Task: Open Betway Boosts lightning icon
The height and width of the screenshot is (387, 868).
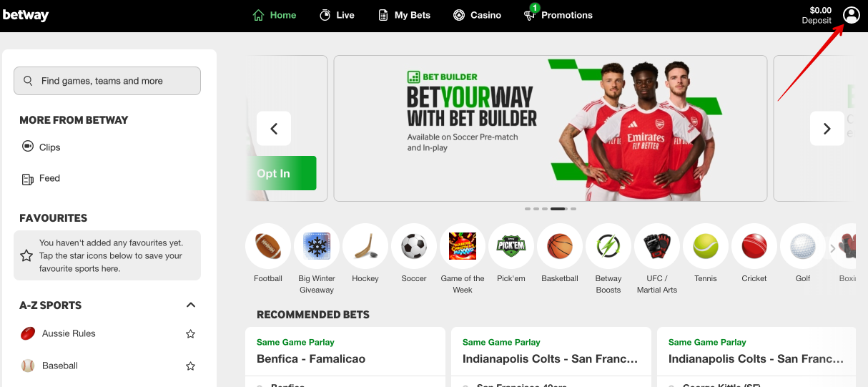Action: click(x=608, y=247)
